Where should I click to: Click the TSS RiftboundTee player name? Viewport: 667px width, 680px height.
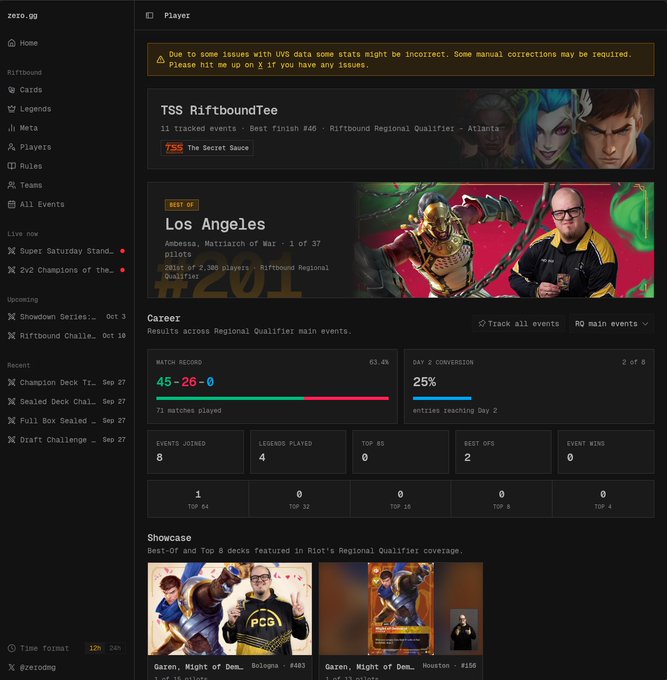[219, 111]
